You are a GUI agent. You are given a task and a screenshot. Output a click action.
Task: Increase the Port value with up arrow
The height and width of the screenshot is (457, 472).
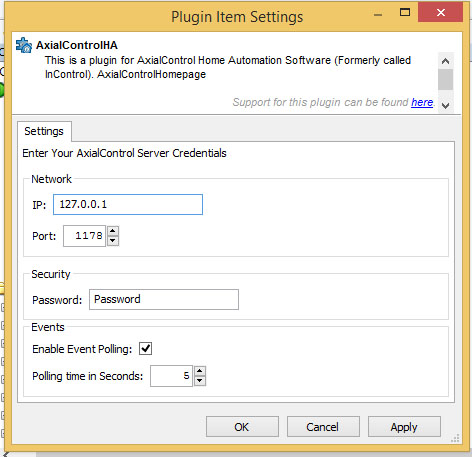point(113,231)
